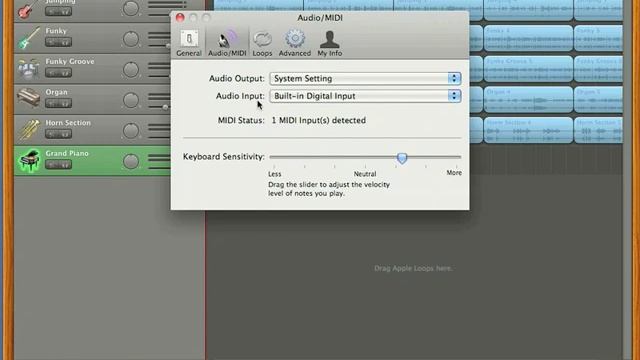Solo the Grand Piano track
This screenshot has width=640, height=360.
click(x=65, y=164)
